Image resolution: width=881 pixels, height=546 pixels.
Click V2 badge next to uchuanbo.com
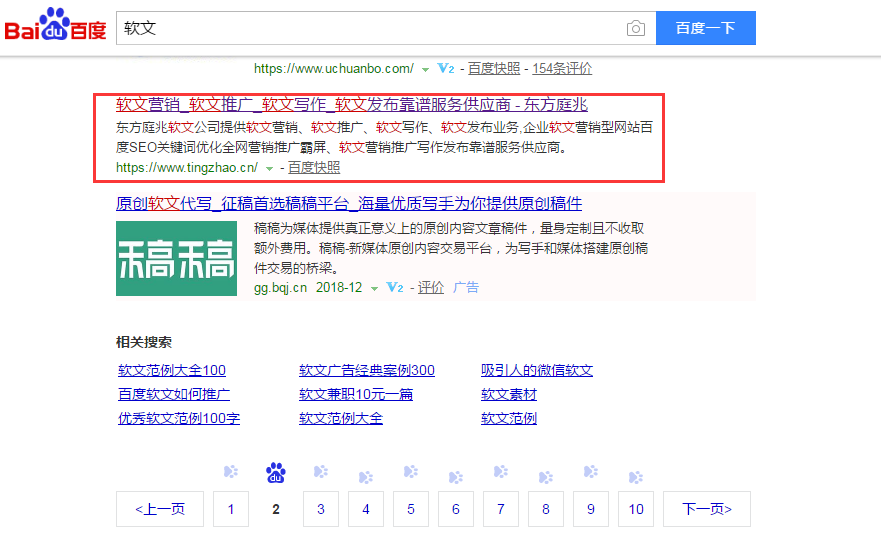pos(446,69)
